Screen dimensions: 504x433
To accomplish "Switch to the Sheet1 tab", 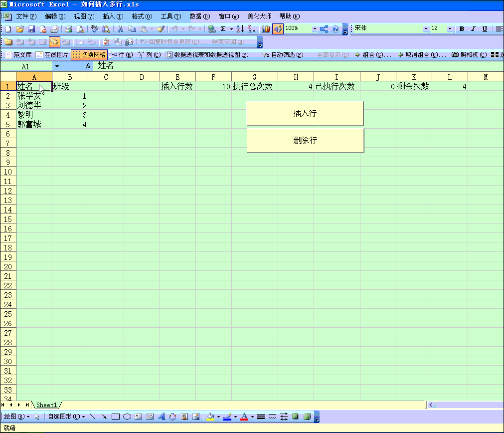I will click(46, 405).
